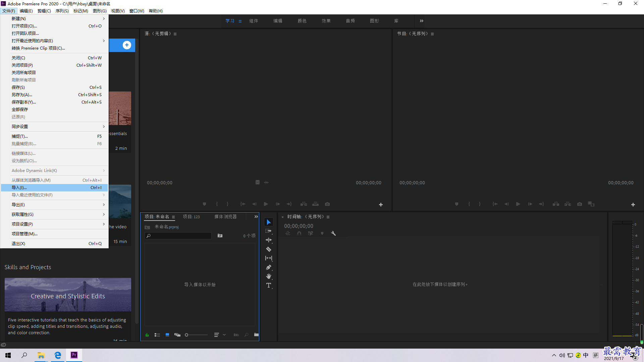This screenshot has height=362, width=644.
Task: Toggle timeline add marker button
Action: click(322, 233)
